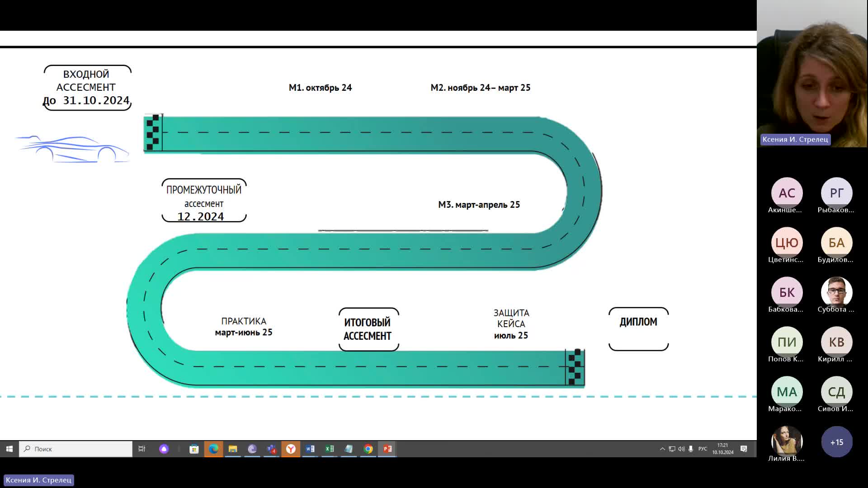Select participant photo Лилия В.
This screenshot has width=868, height=488.
(787, 441)
